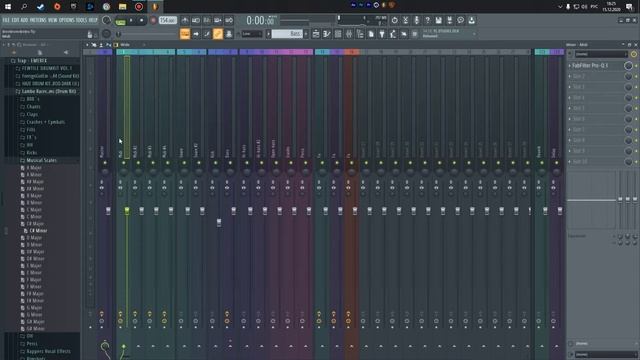Click the speech bubble icon in toolbar
The image size is (640, 360).
coord(460,20)
